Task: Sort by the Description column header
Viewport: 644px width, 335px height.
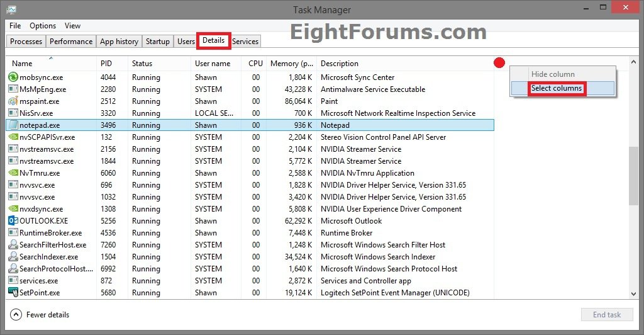Action: click(405, 64)
